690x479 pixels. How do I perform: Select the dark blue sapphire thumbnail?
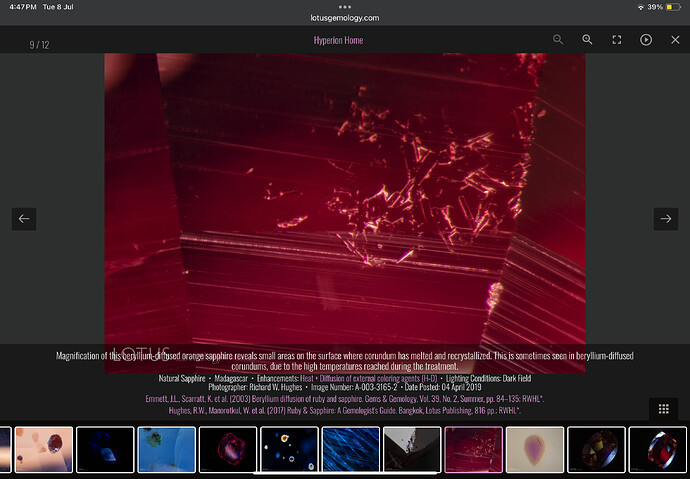[x=105, y=450]
